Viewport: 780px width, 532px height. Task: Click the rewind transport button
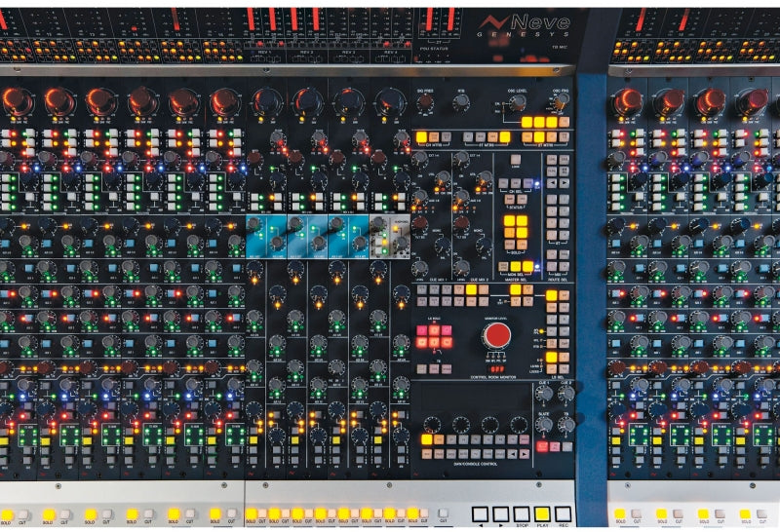coord(480,513)
